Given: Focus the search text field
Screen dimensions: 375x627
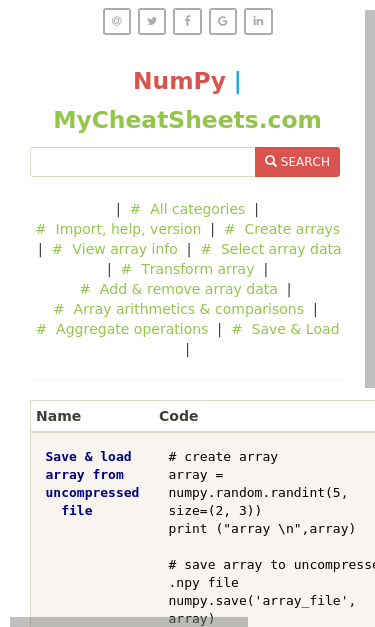Looking at the screenshot, I should pos(143,162).
